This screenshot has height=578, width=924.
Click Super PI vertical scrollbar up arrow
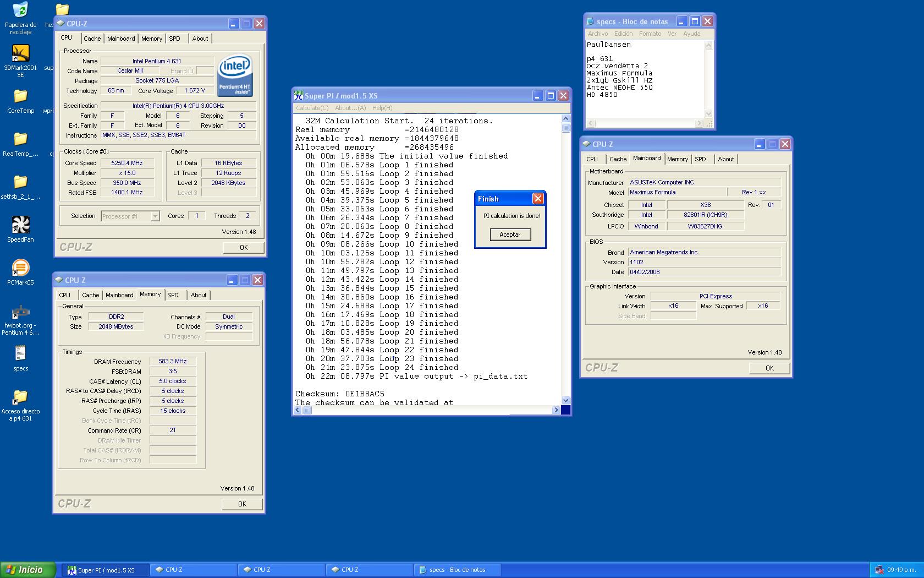click(x=566, y=118)
